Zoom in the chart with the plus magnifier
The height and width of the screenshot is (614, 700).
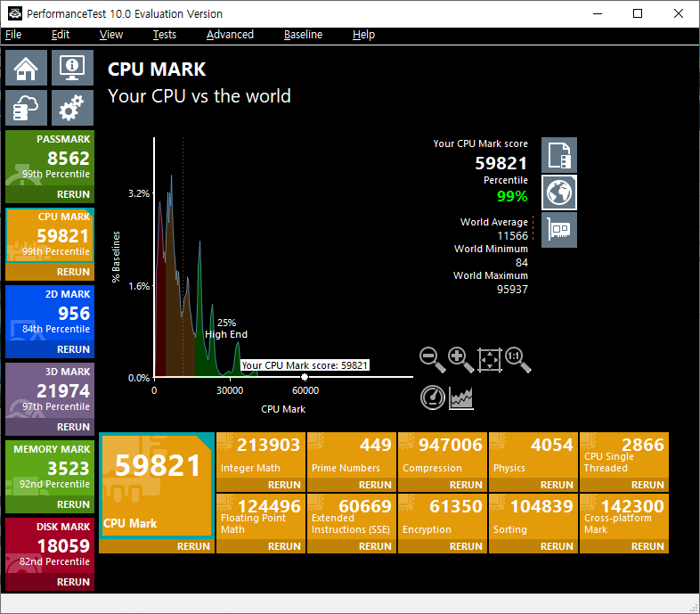pos(460,359)
